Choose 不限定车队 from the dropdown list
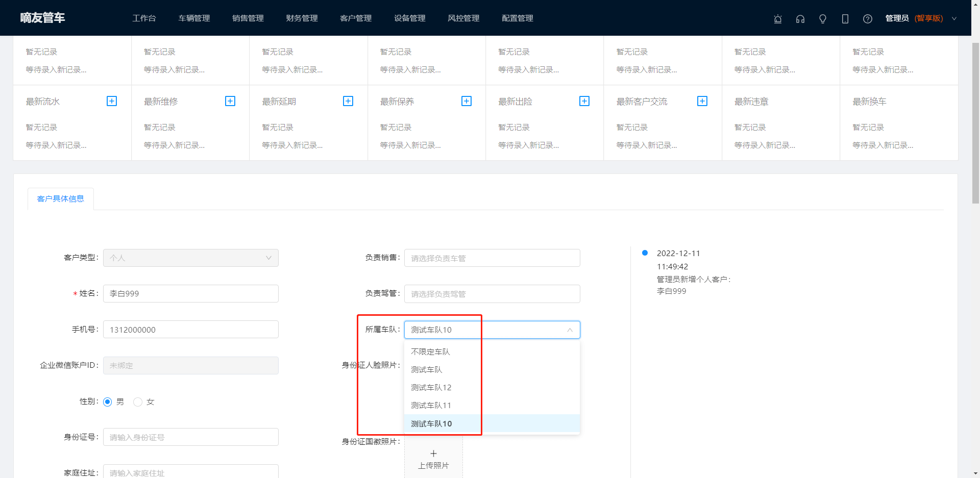Screen dimensions: 980x478 coord(430,352)
